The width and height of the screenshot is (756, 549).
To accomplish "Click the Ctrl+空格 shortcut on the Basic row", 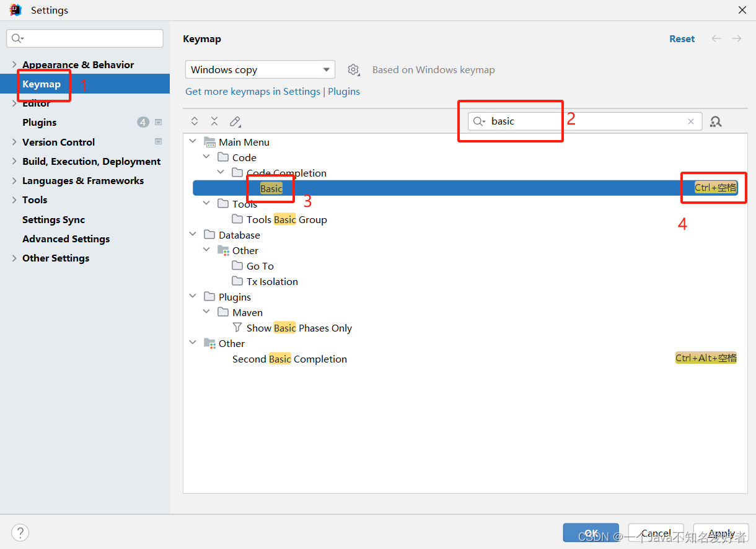I will (x=716, y=188).
